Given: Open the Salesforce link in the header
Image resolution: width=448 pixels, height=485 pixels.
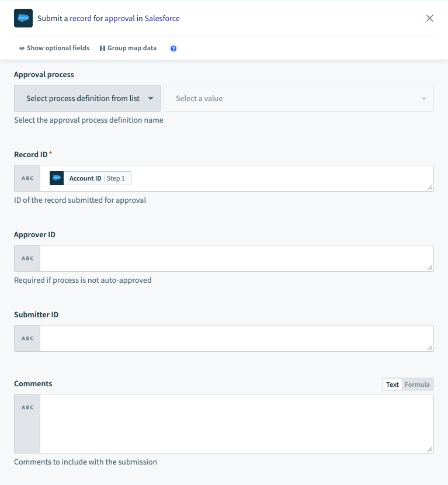Looking at the screenshot, I should pos(162,18).
